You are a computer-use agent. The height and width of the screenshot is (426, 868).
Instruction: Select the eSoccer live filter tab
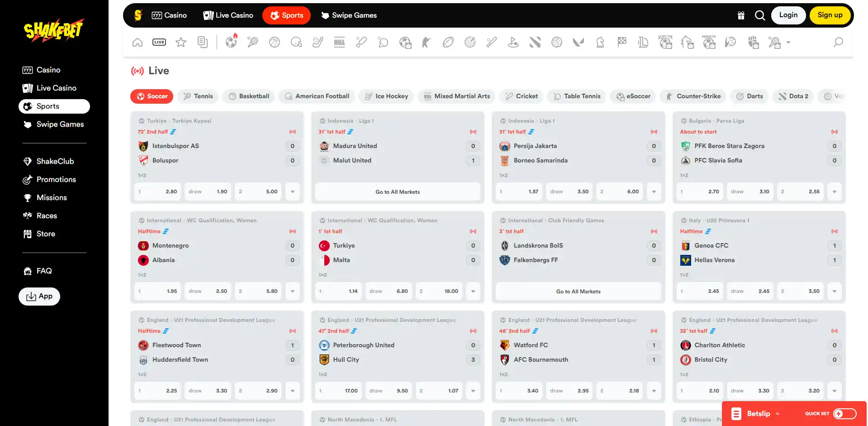[x=633, y=96]
